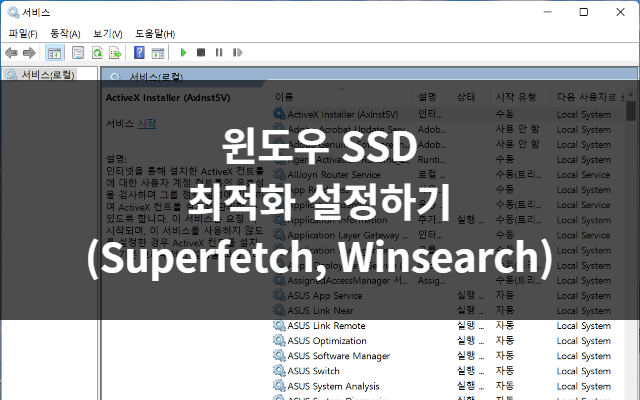Select the ASUS Optimization row
Image resolution: width=640 pixels, height=400 pixels.
448,341
